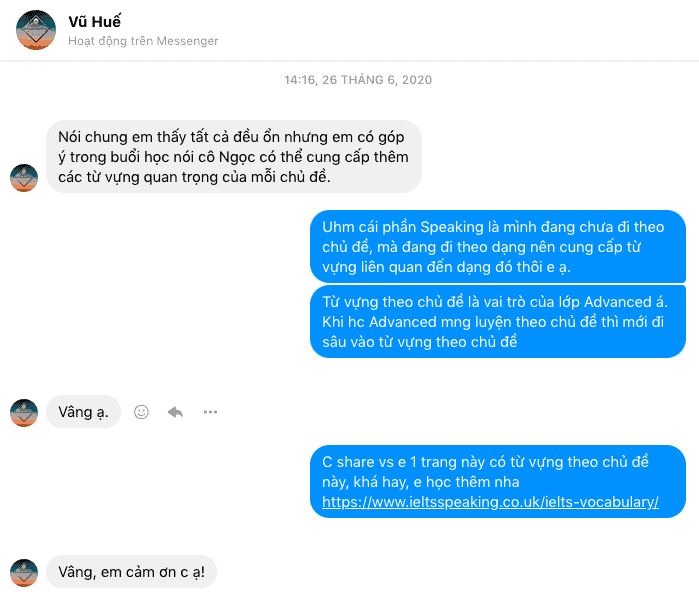This screenshot has width=699, height=592.
Task: Click the C share vs e message bubble
Action: 498,481
